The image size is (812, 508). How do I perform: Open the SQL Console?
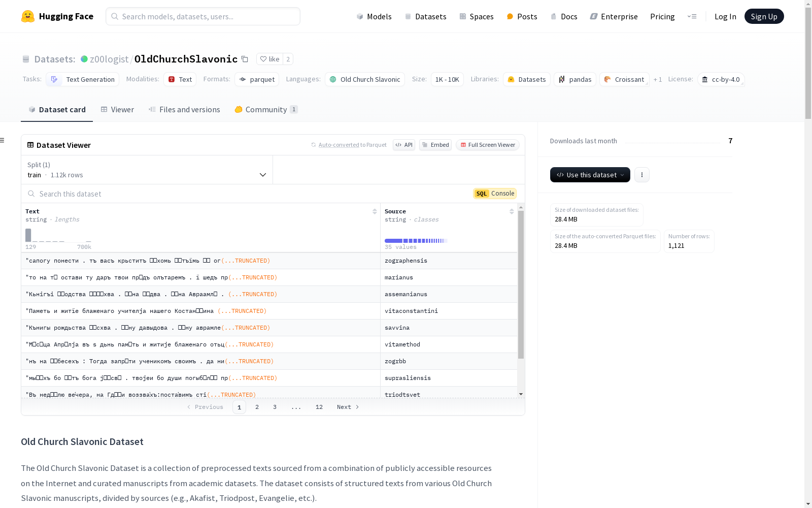[x=495, y=194]
